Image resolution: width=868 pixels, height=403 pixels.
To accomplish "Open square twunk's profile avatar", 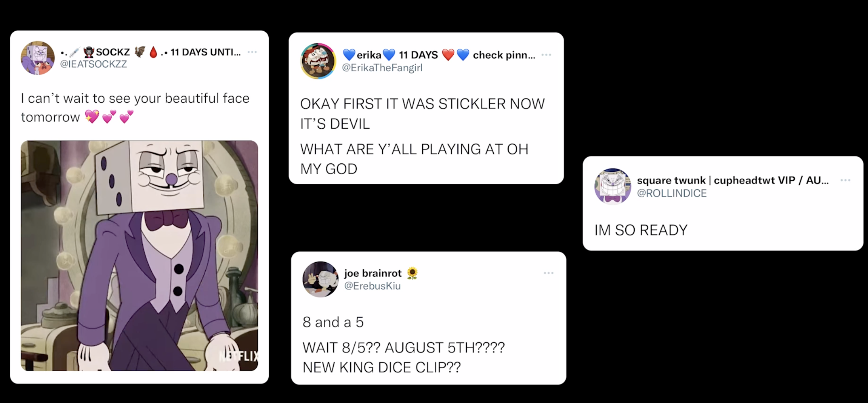I will click(x=613, y=186).
